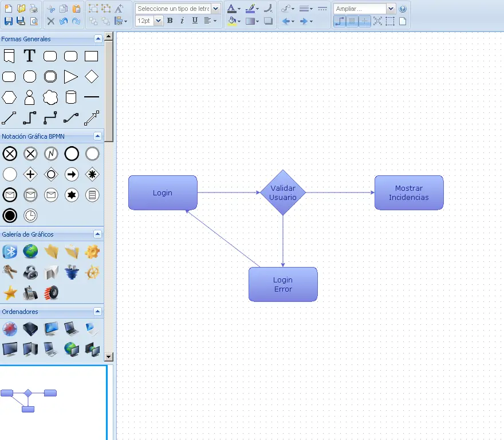504x440 pixels.
Task: Toggle underline formatting
Action: (194, 21)
